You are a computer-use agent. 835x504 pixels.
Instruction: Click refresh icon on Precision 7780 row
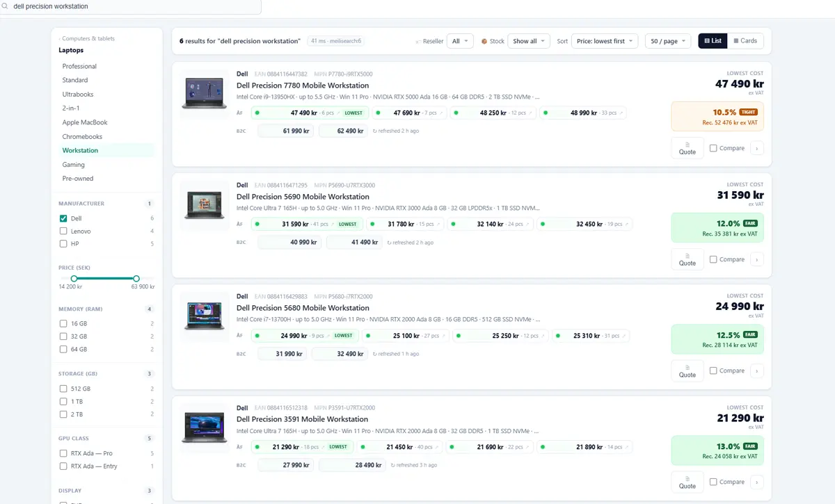click(374, 131)
